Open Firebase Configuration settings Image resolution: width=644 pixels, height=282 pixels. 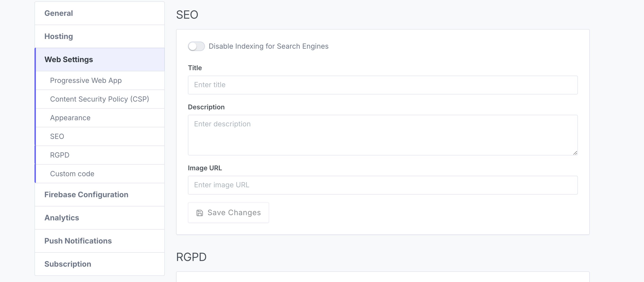point(86,195)
